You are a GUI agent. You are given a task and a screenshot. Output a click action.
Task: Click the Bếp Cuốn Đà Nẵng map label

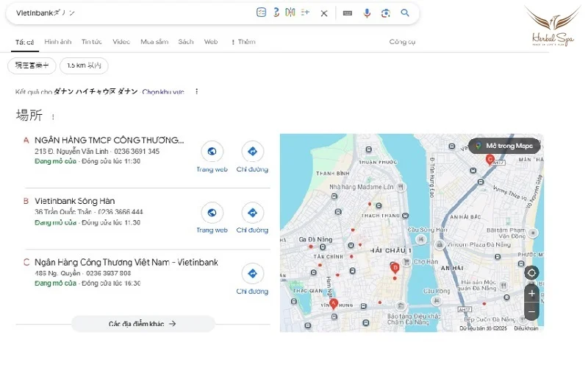pyautogui.click(x=490, y=319)
